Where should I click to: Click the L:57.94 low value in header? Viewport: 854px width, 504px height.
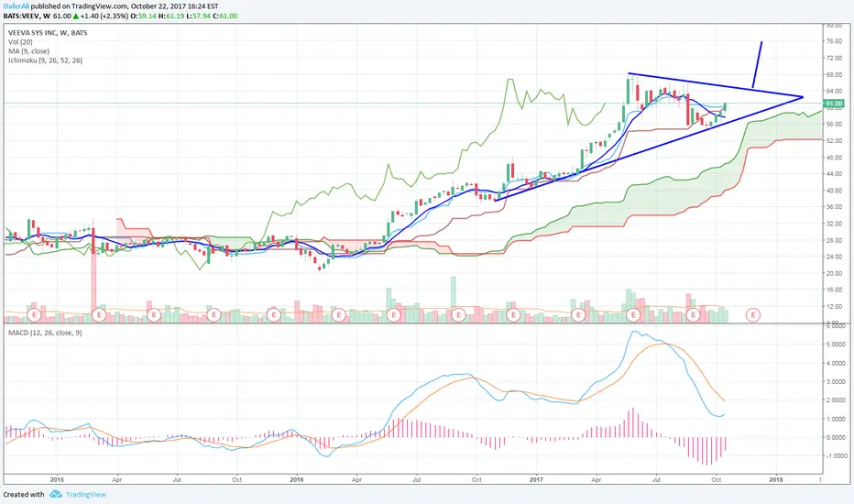point(197,16)
